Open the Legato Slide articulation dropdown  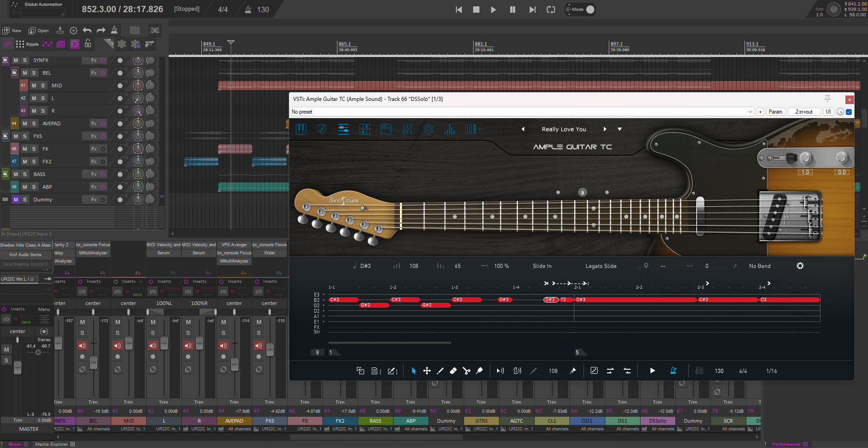pyautogui.click(x=601, y=266)
